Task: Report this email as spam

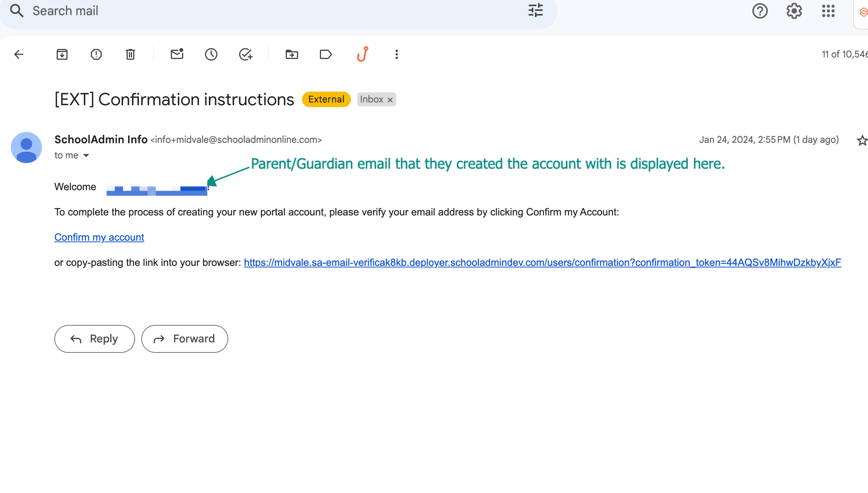Action: [x=96, y=54]
